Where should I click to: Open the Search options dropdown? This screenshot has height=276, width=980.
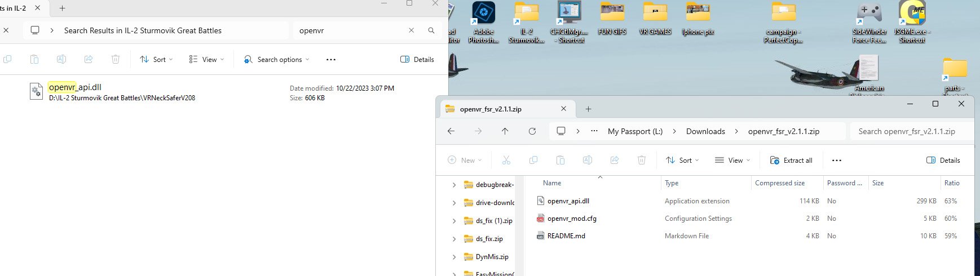pyautogui.click(x=276, y=59)
